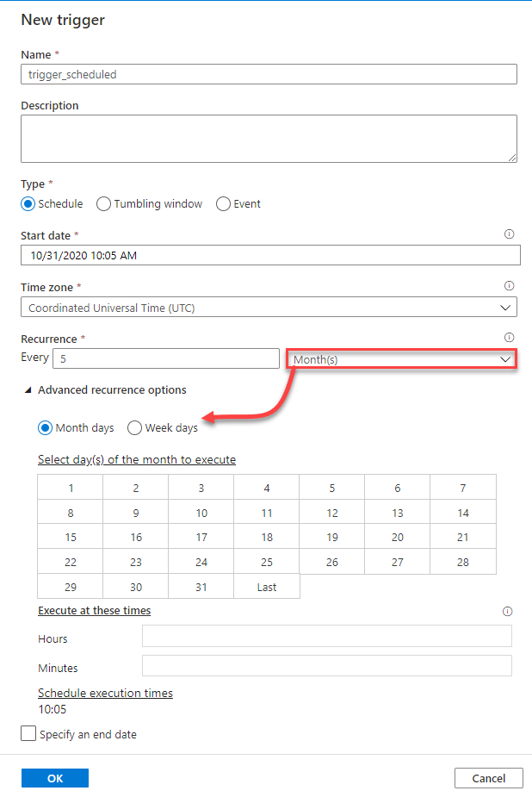Select day 31 of the month
This screenshot has width=532, height=797.
click(x=201, y=586)
